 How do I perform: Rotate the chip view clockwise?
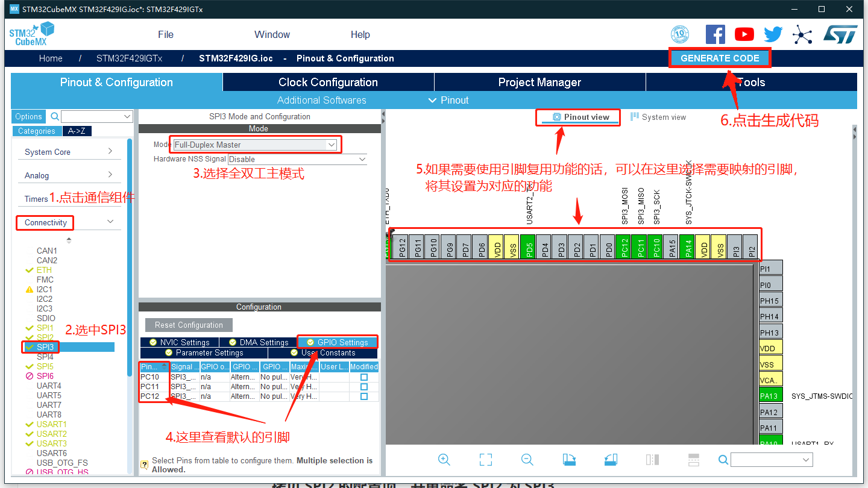(569, 460)
